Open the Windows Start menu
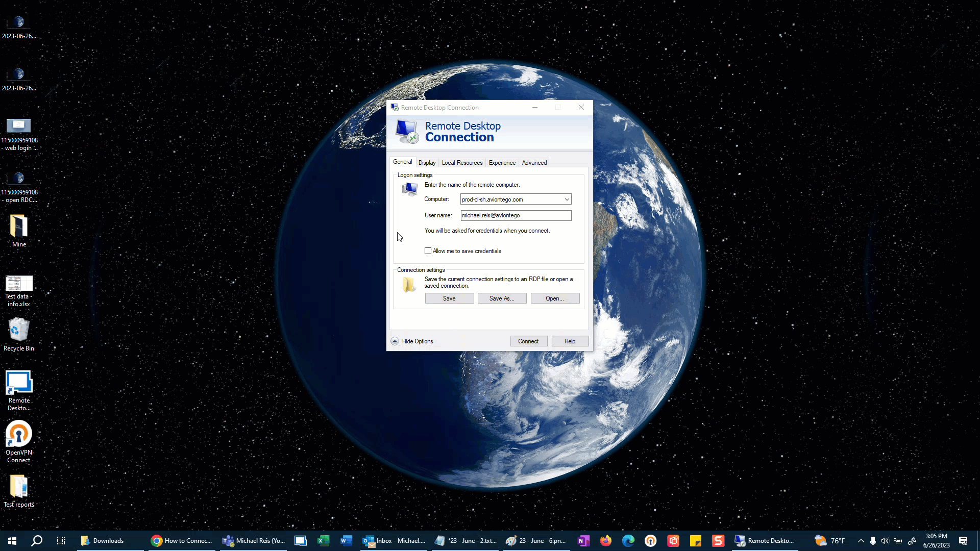The image size is (980, 551). [12, 541]
